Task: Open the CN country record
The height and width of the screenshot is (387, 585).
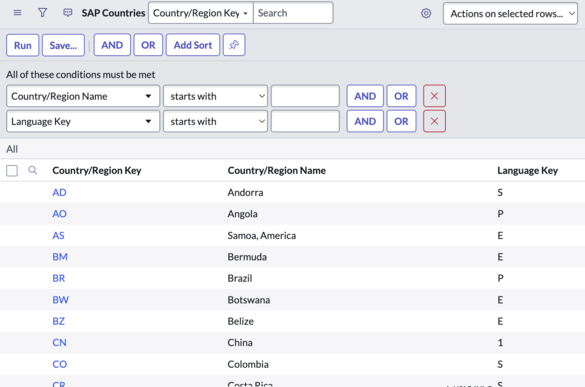Action: pos(59,343)
